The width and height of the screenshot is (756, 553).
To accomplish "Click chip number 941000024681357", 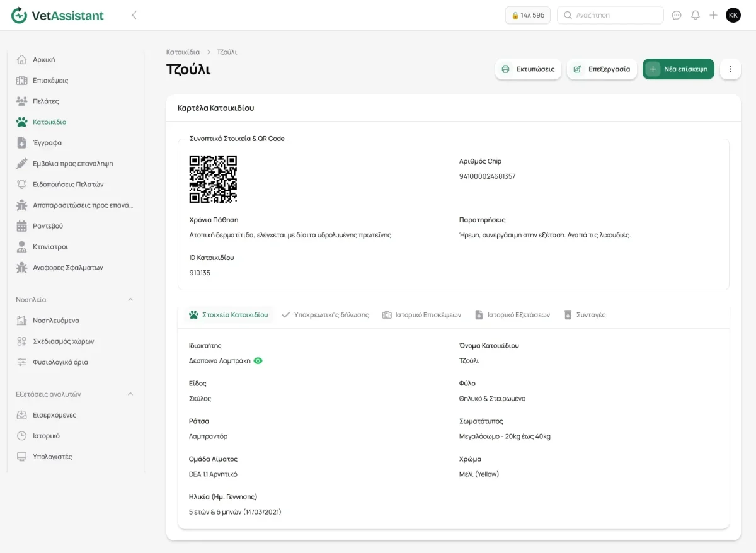I will pos(487,176).
